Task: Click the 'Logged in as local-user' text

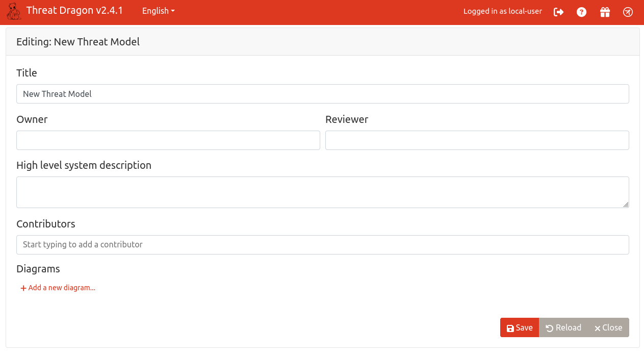Action: (502, 11)
